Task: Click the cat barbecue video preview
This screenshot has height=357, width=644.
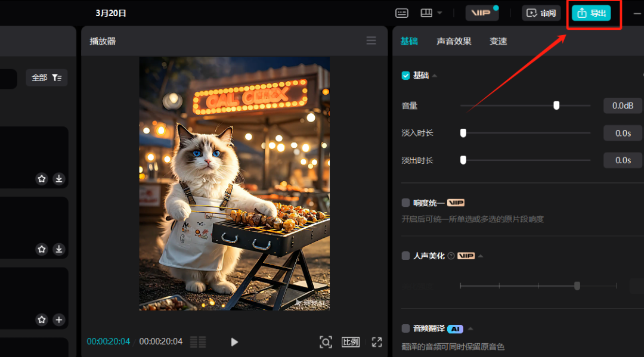Action: [x=234, y=184]
